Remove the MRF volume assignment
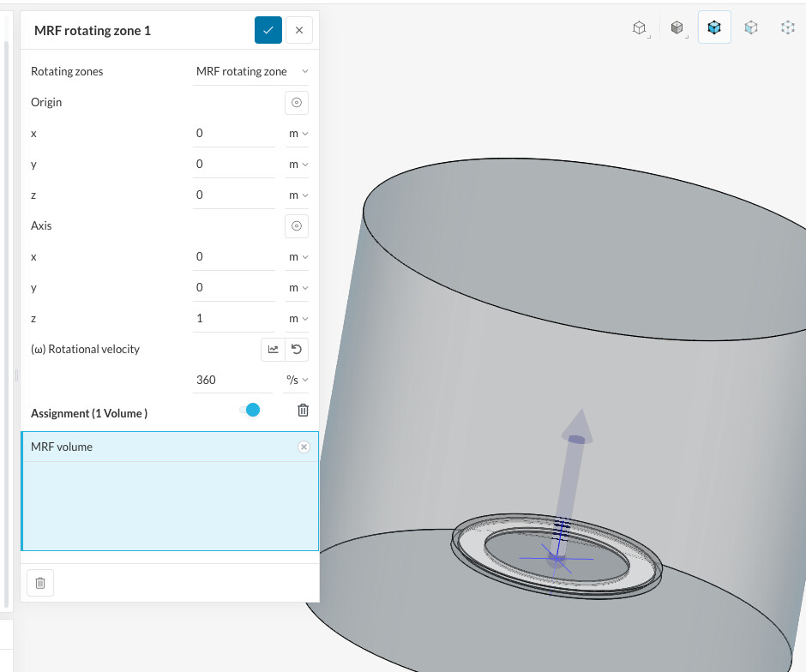Image resolution: width=806 pixels, height=672 pixels. tap(304, 447)
